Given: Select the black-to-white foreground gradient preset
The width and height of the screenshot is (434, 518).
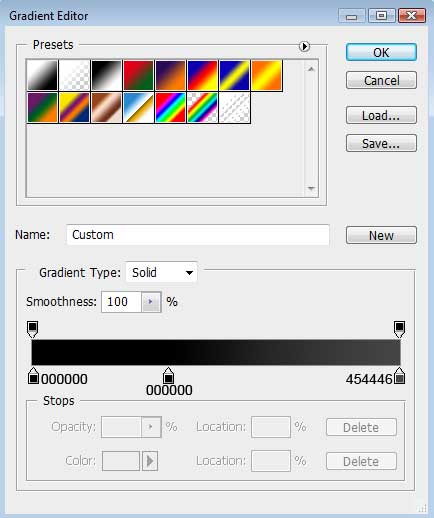Looking at the screenshot, I should 42,75.
